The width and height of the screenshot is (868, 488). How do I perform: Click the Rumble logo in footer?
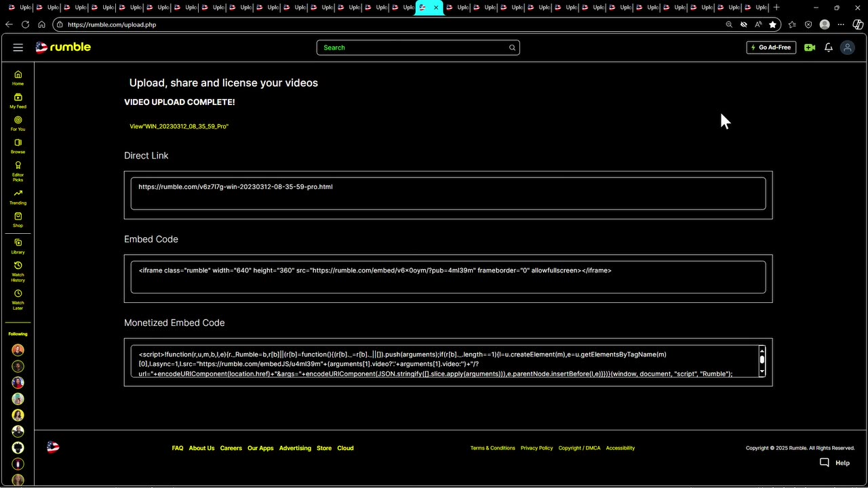pos(53,447)
